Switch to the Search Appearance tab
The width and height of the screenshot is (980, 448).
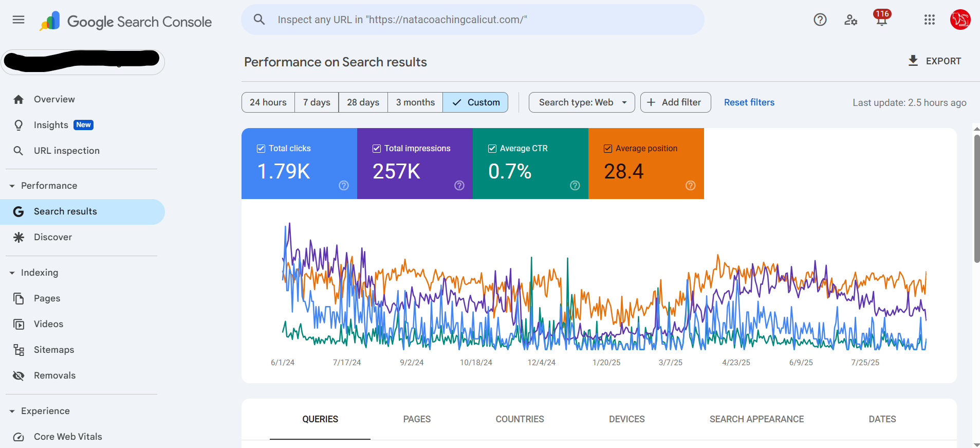(756, 419)
